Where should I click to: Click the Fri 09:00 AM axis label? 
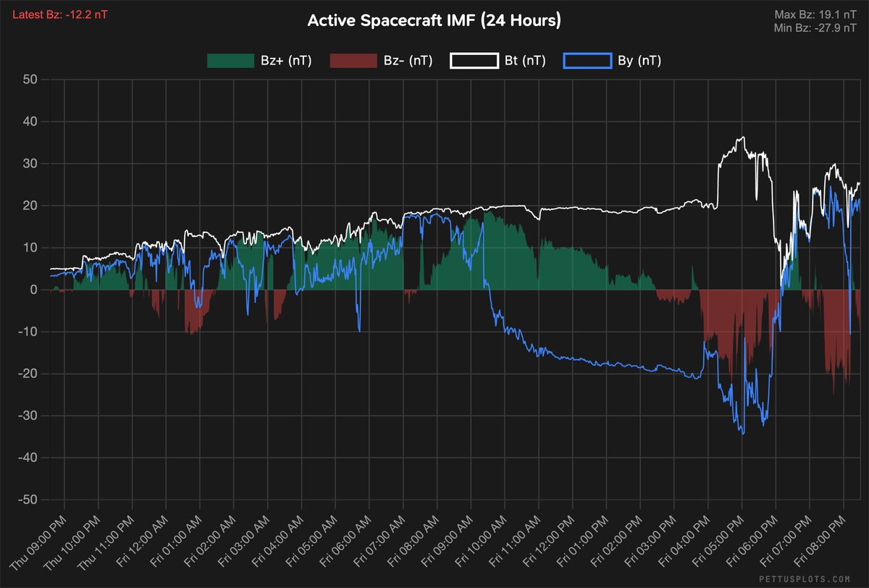pyautogui.click(x=448, y=542)
